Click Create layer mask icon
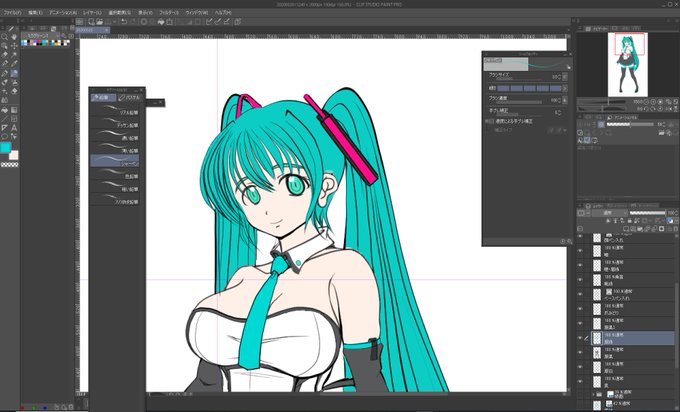680x412 pixels. 661,229
